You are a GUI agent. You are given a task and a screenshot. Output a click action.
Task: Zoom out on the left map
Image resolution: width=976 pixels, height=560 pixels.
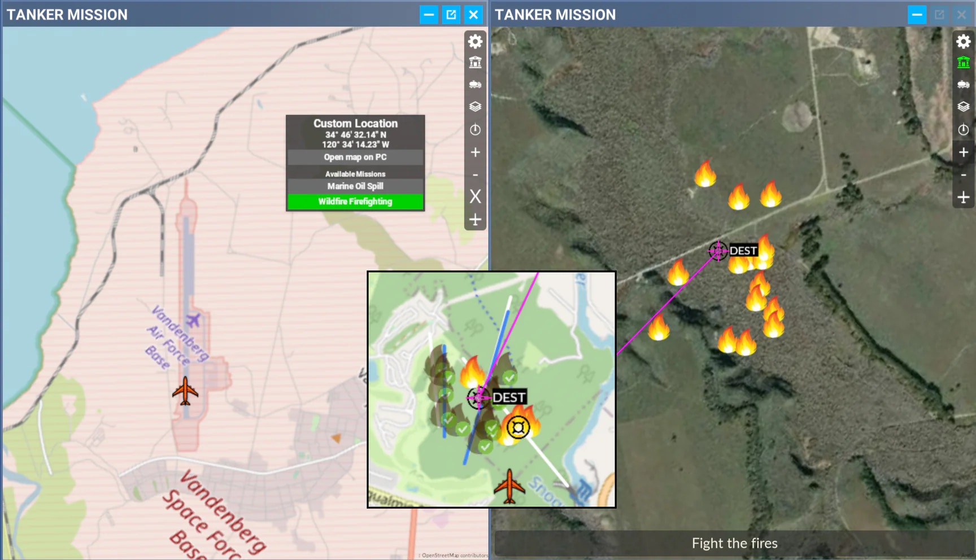pos(475,175)
